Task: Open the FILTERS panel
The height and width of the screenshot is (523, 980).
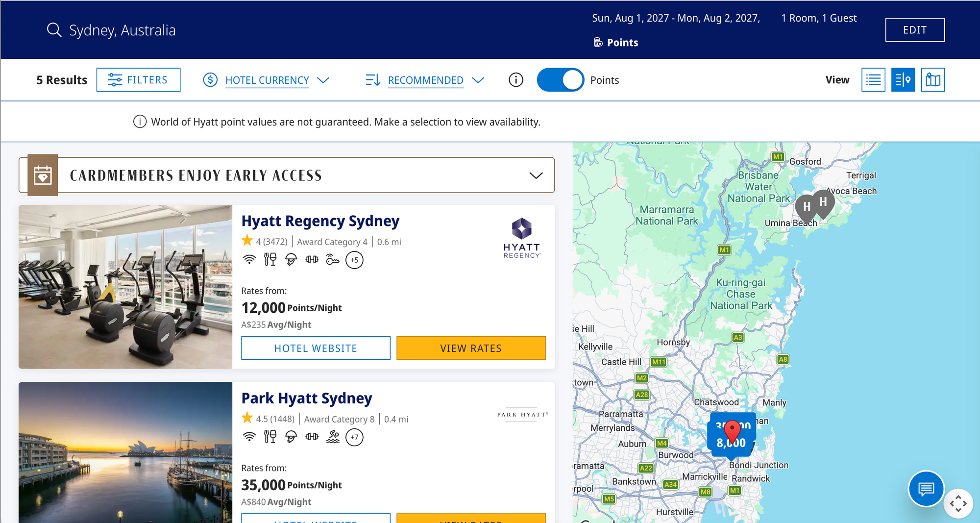Action: [138, 80]
